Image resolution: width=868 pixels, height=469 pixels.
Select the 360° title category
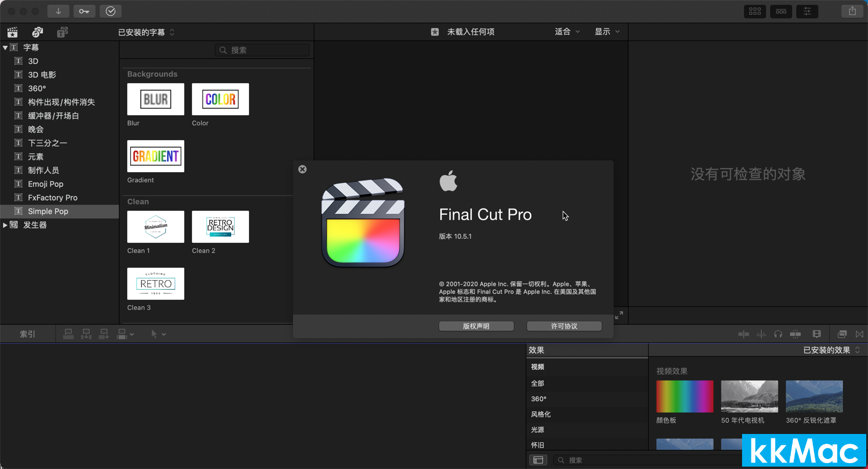[x=59, y=88]
